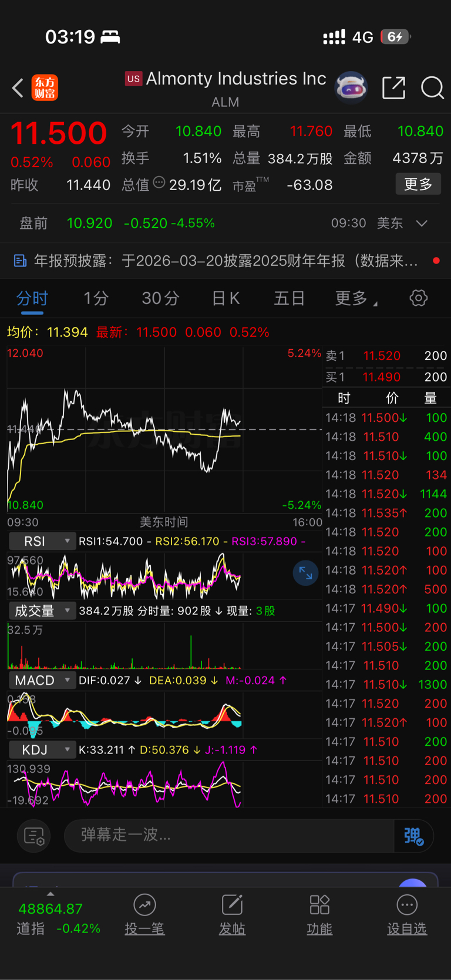Tap the battery charging indicator
The image size is (451, 980).
click(x=396, y=37)
